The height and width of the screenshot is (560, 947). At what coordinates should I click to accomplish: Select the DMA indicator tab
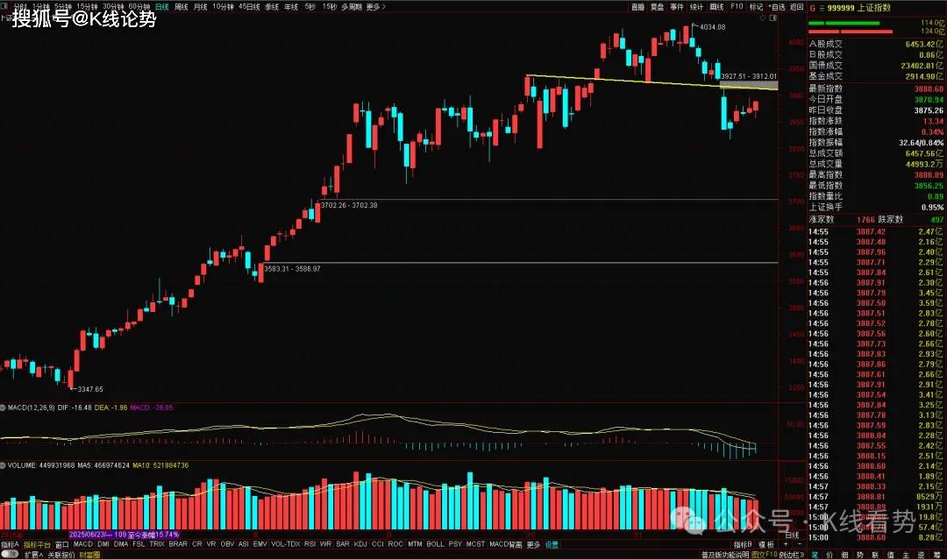[x=121, y=544]
